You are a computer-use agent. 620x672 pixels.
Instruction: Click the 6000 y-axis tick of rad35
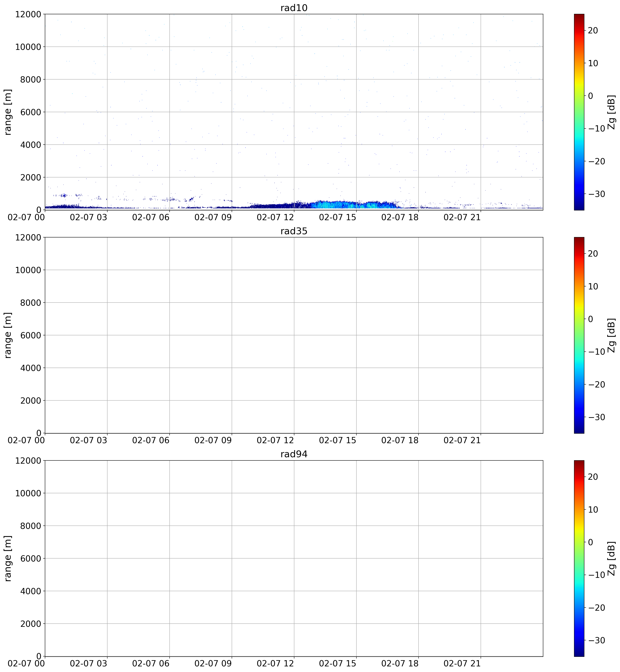(x=31, y=335)
